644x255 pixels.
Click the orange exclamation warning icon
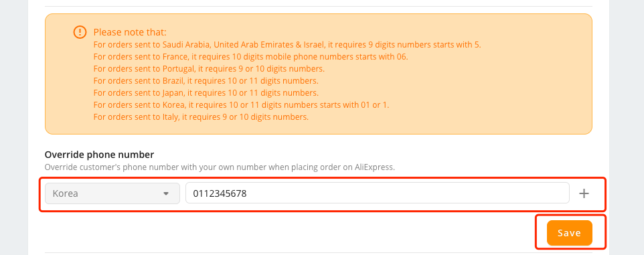[x=80, y=32]
